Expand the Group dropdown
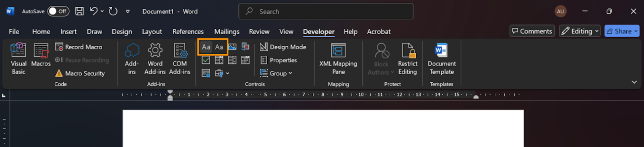The width and height of the screenshot is (644, 147). tap(276, 73)
